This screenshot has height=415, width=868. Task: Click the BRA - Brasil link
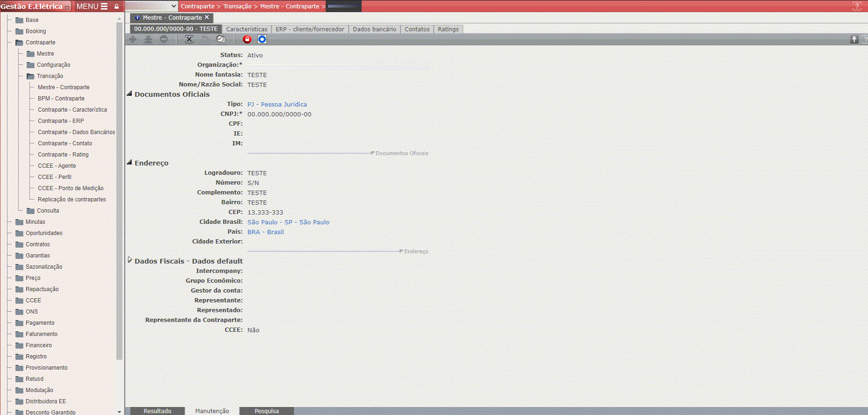pyautogui.click(x=265, y=232)
